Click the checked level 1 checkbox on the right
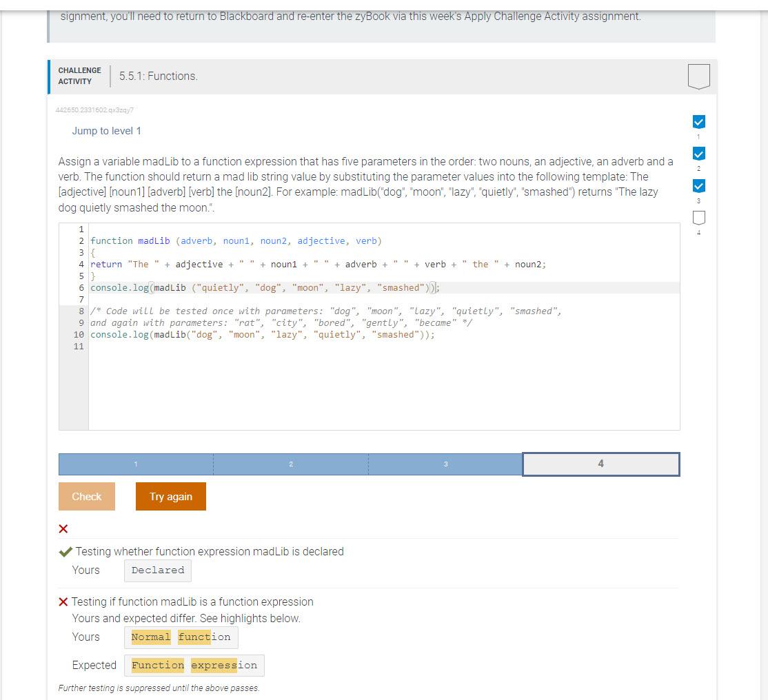This screenshot has width=768, height=700. point(698,121)
